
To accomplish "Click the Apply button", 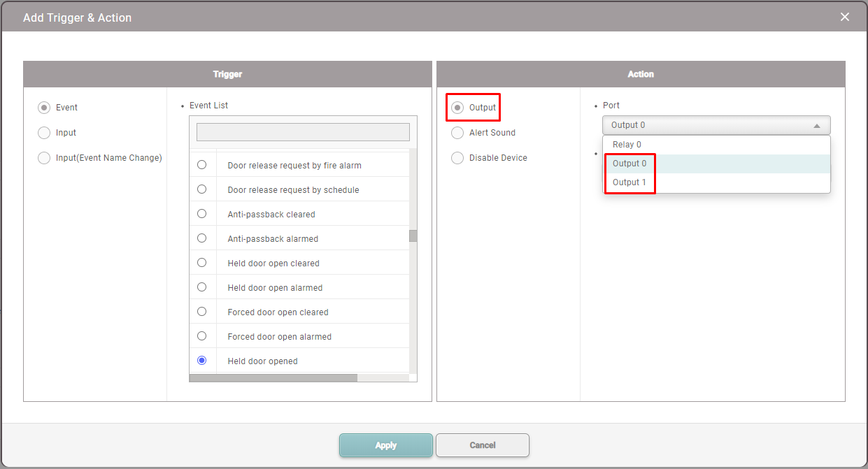I will tap(385, 445).
